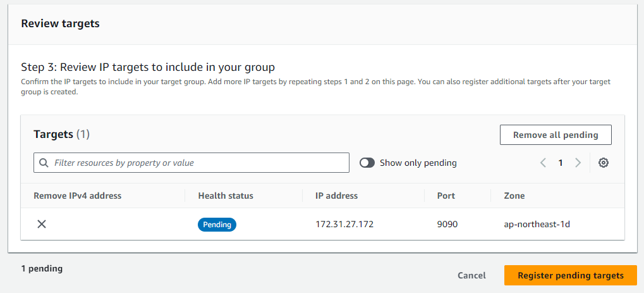Select the IP address 172.31.27.172 cell
The image size is (644, 293).
344,225
